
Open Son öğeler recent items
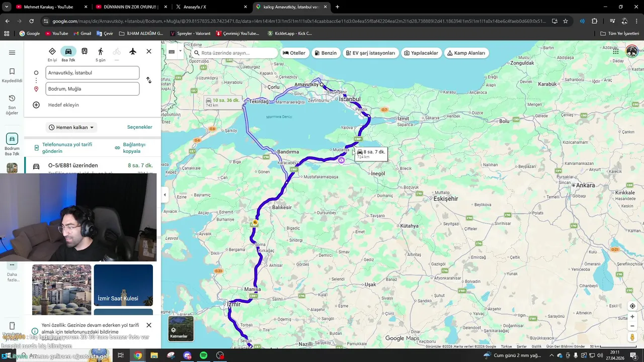(x=12, y=105)
